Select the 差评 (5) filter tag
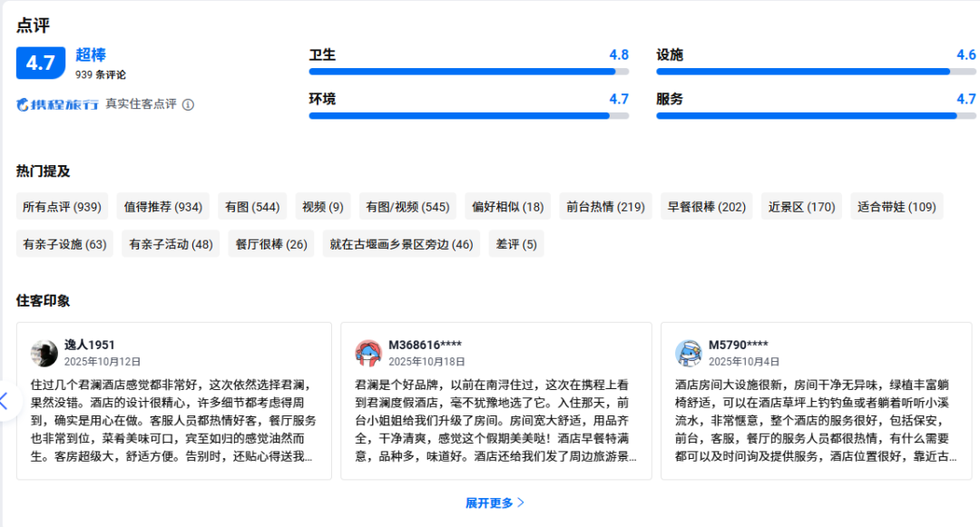The image size is (980, 527). [x=516, y=244]
